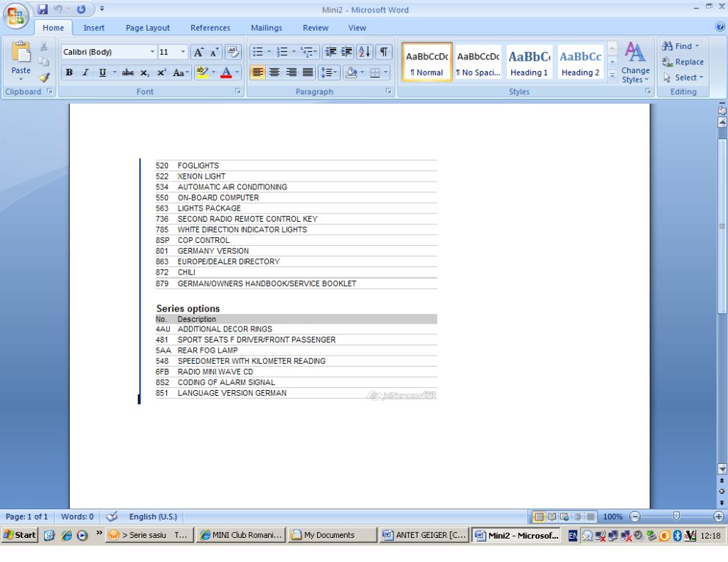Click the Grow Font icon
The width and height of the screenshot is (728, 562).
pyautogui.click(x=199, y=53)
